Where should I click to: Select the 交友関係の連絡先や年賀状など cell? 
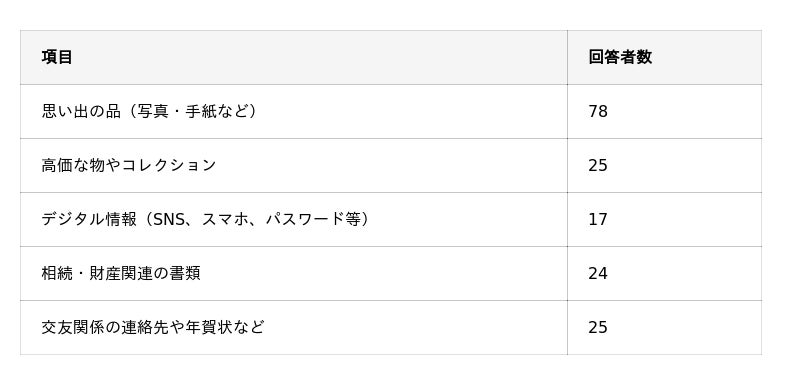(293, 327)
